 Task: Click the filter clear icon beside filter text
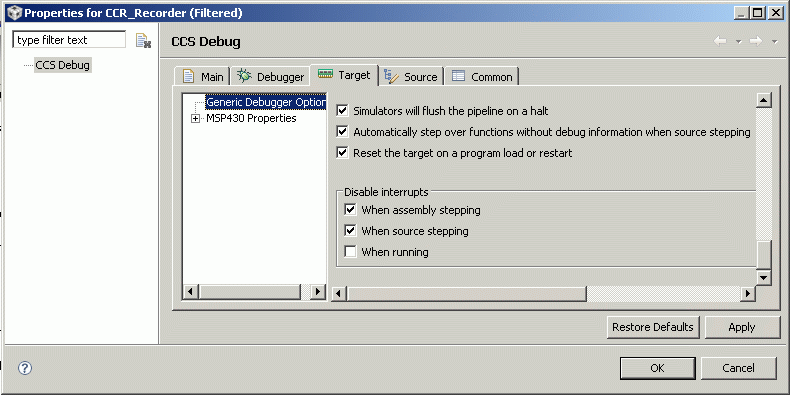pyautogui.click(x=143, y=41)
